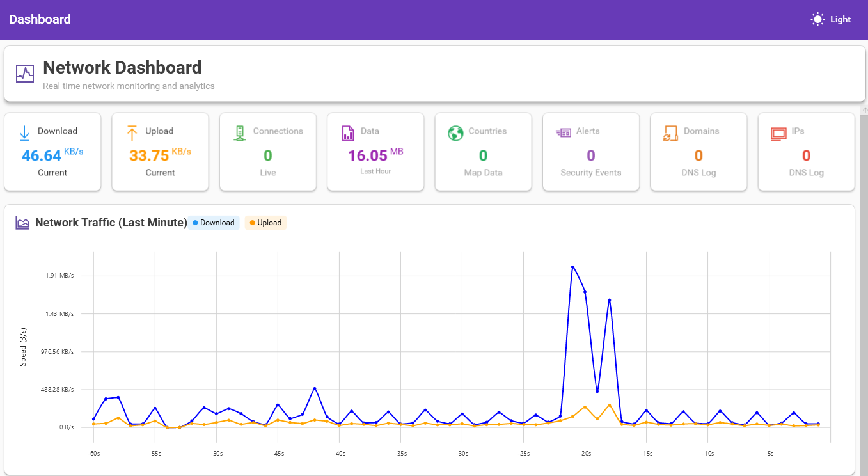868x476 pixels.
Task: Click the highest download peak point
Action: (572, 267)
